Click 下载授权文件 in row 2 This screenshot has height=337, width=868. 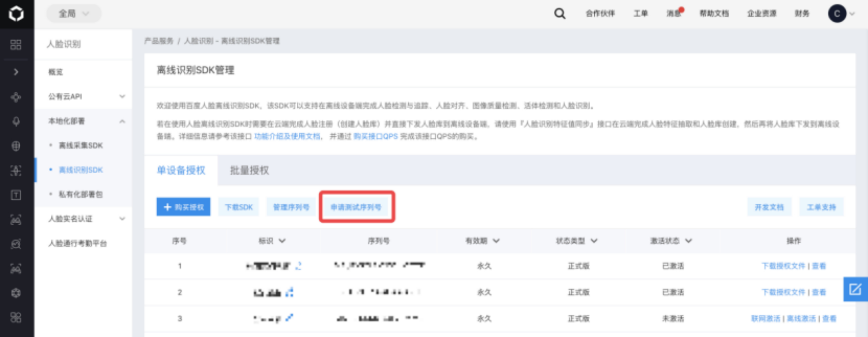pos(783,292)
